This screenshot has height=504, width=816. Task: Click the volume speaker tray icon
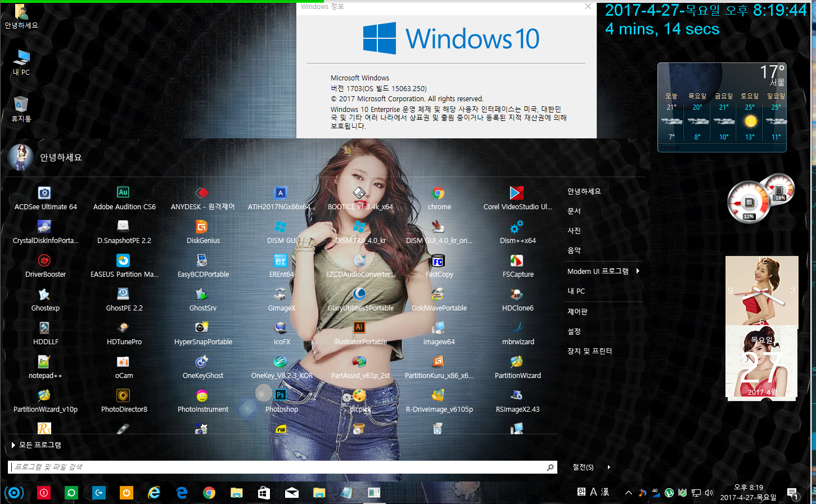click(709, 493)
